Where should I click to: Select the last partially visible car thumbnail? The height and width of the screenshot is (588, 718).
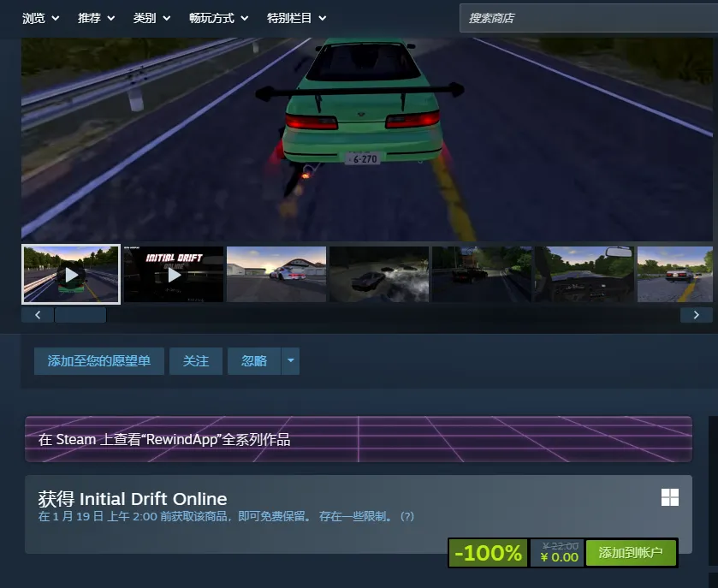click(x=675, y=274)
